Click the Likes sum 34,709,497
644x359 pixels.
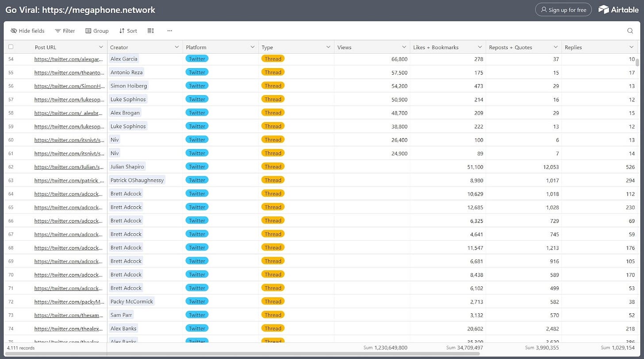[x=465, y=348]
